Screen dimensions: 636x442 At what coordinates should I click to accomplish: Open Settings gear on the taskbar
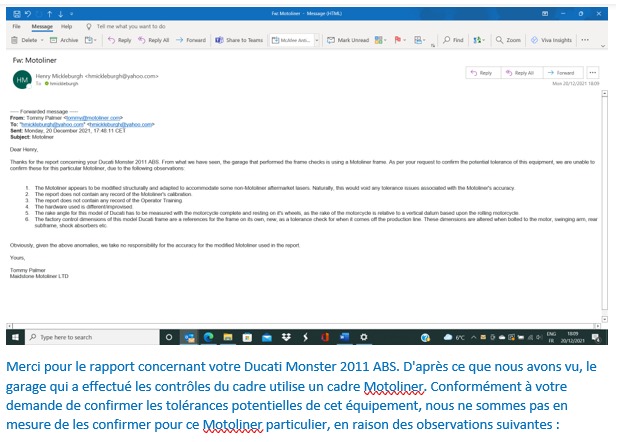click(x=364, y=337)
